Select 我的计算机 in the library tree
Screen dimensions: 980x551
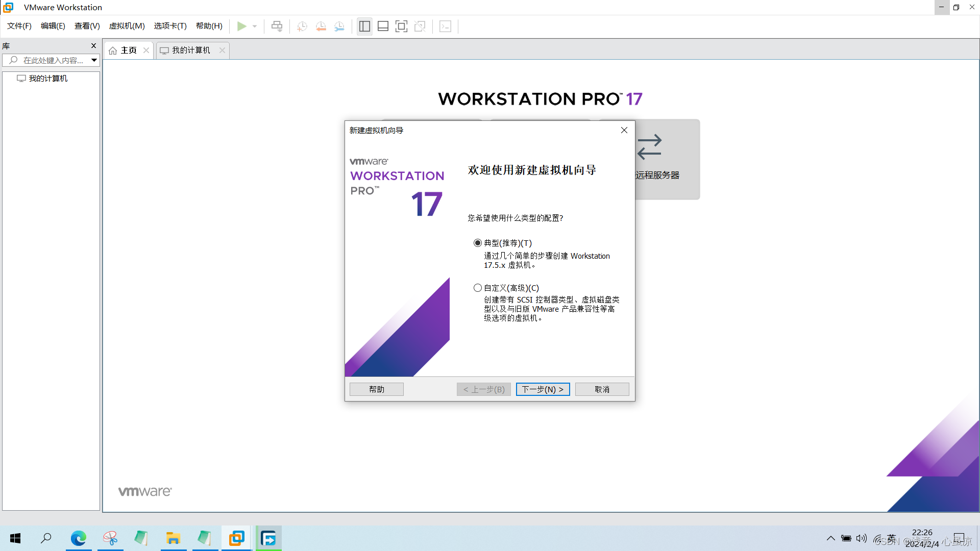(x=48, y=78)
